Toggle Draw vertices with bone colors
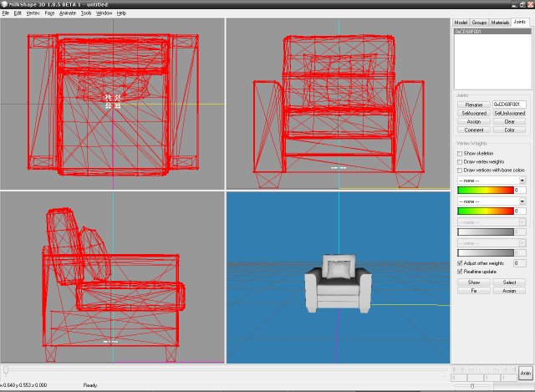535x392 pixels. point(459,170)
